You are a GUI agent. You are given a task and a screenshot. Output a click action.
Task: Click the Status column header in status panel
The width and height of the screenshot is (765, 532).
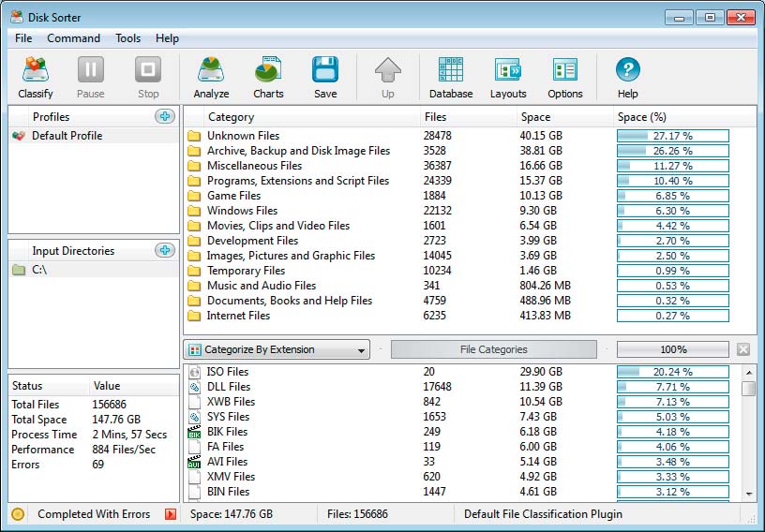(x=50, y=386)
